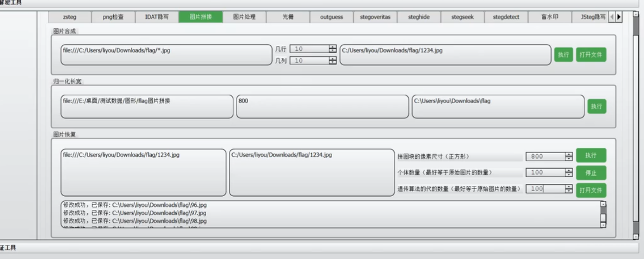
Task: Select the stegdetect tab
Action: (506, 17)
